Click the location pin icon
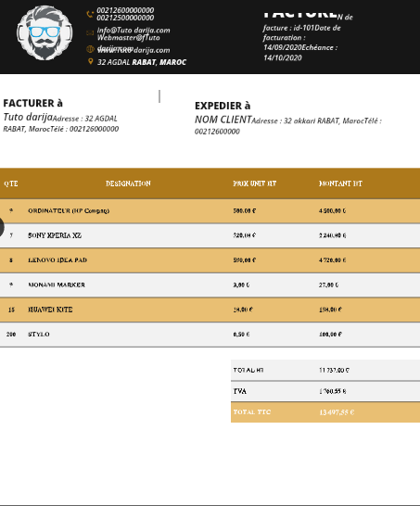420x506 pixels. (x=90, y=61)
